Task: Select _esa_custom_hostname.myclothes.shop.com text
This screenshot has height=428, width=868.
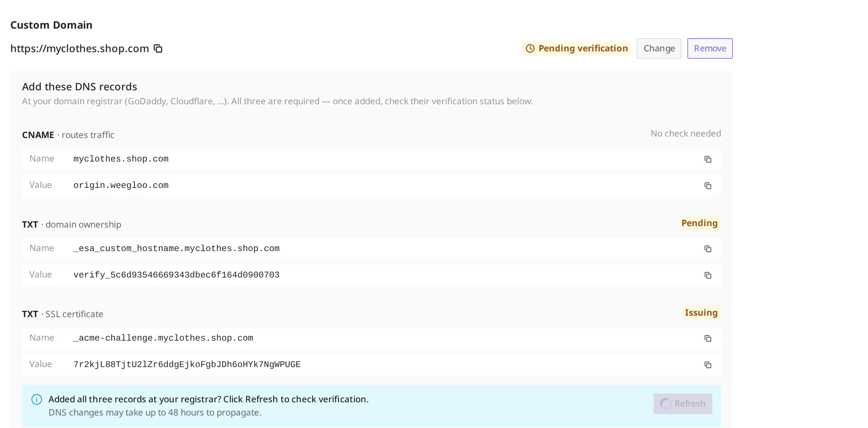Action: pos(176,249)
